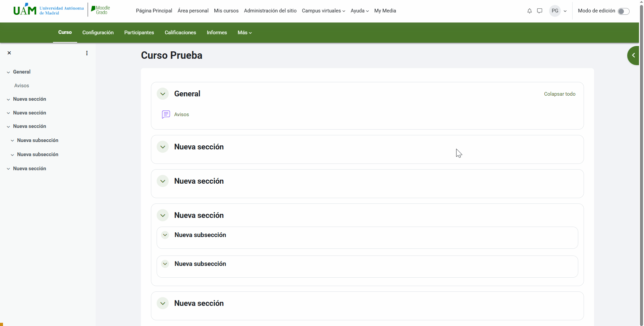The image size is (644, 326).
Task: Click the UAM university logo
Action: pyautogui.click(x=48, y=10)
